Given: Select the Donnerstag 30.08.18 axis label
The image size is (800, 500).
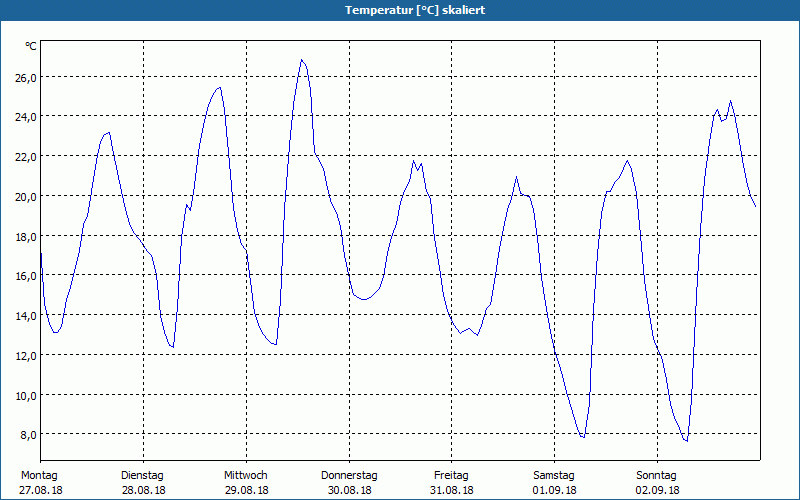Looking at the screenshot, I should point(349,483).
